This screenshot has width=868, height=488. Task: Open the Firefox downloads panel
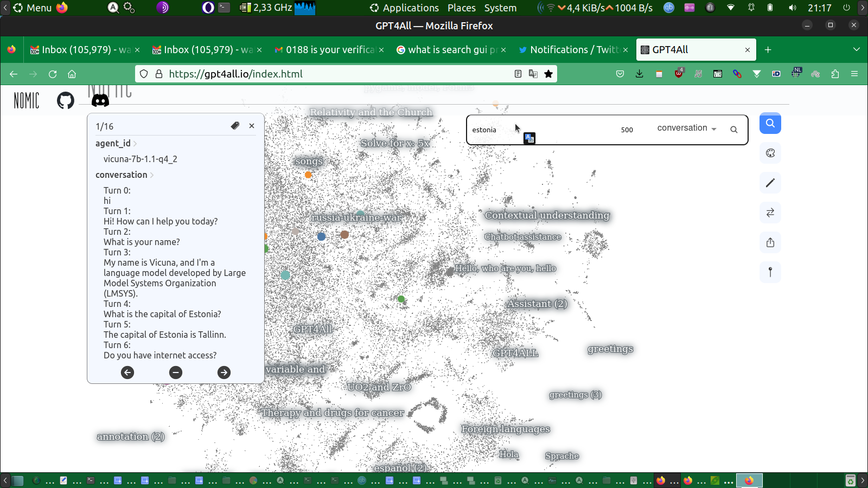[x=640, y=74]
